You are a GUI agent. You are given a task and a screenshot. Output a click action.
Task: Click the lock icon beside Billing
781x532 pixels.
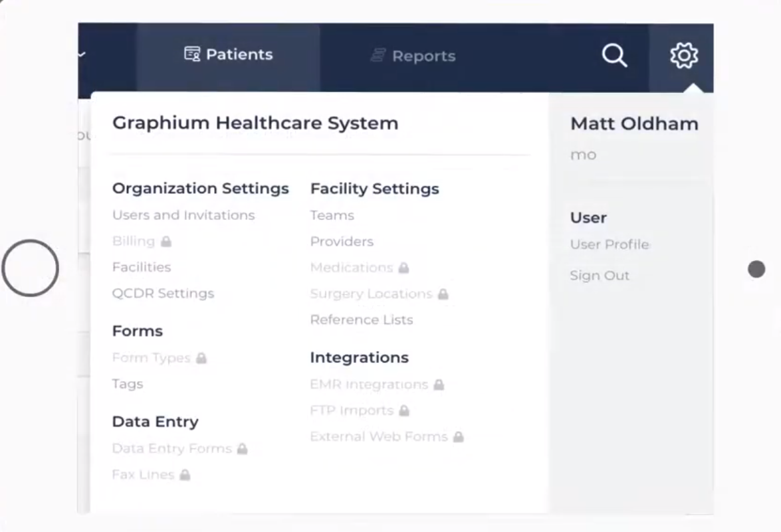[x=166, y=242]
